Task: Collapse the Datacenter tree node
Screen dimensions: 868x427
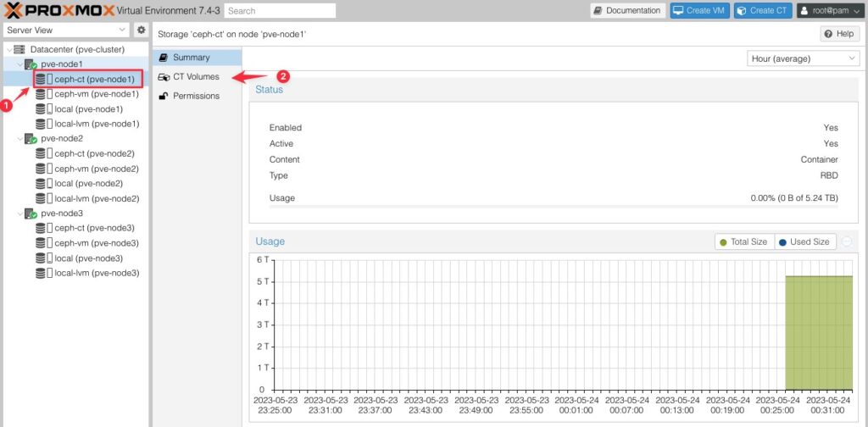Action: pos(8,50)
